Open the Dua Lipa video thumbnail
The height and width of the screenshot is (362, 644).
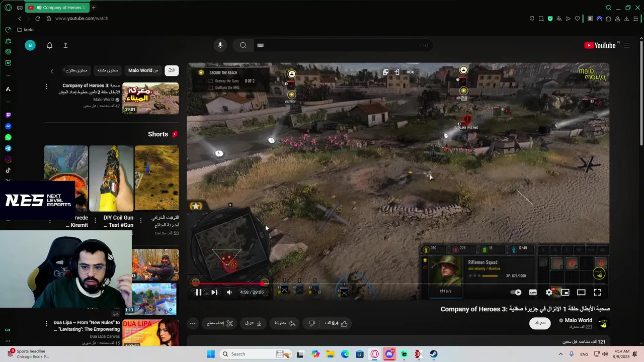pyautogui.click(x=150, y=333)
